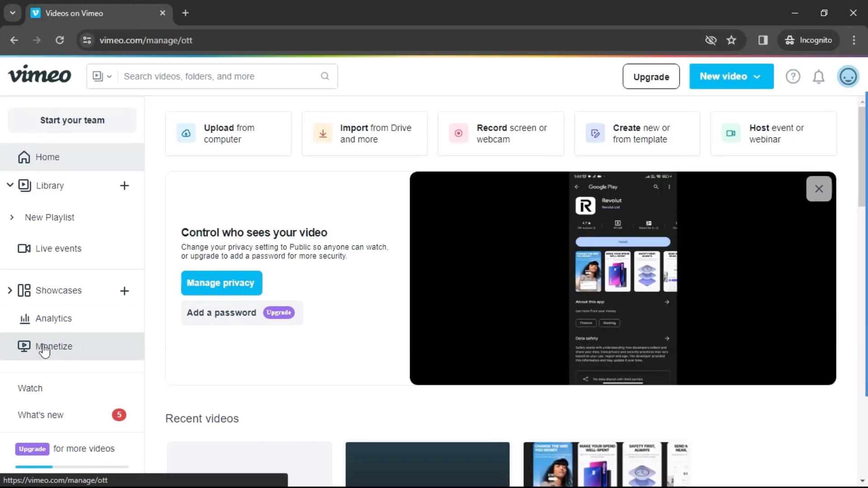Select the Analytics menu item
The height and width of the screenshot is (488, 868).
point(53,318)
